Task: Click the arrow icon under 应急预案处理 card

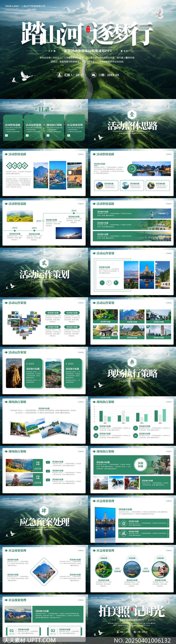Action: (69, 136)
